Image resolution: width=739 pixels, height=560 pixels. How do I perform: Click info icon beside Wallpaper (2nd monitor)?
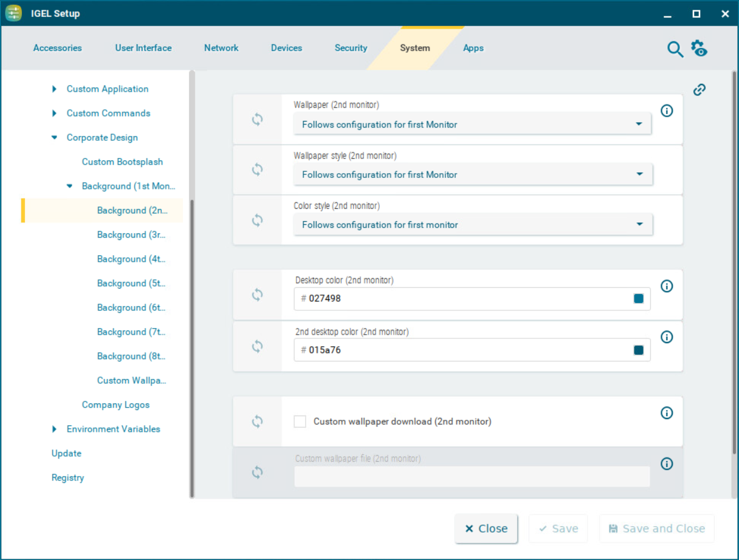point(667,111)
